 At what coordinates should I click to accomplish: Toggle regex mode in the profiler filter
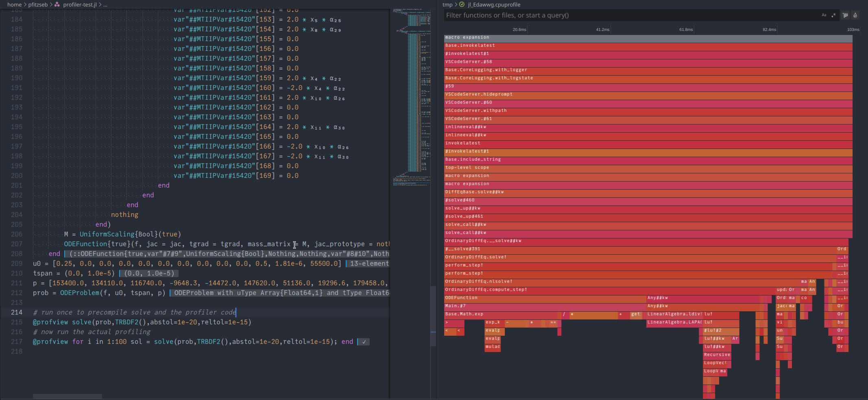pyautogui.click(x=834, y=15)
